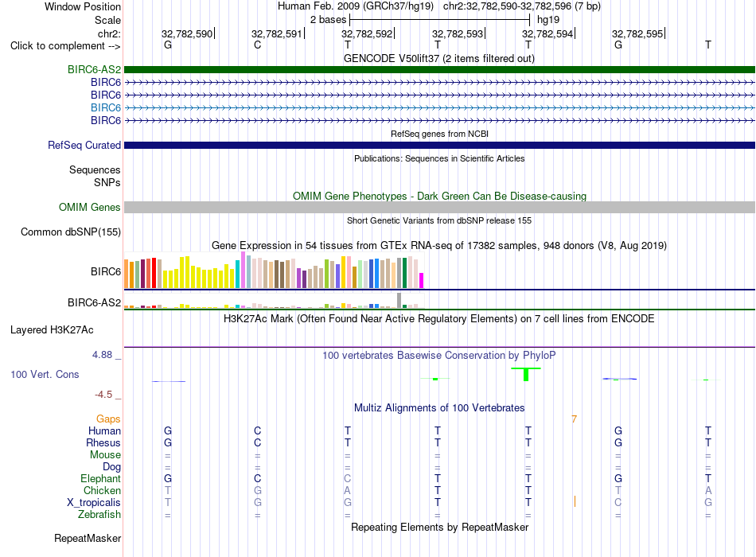Click the Mouse species label

[105, 455]
